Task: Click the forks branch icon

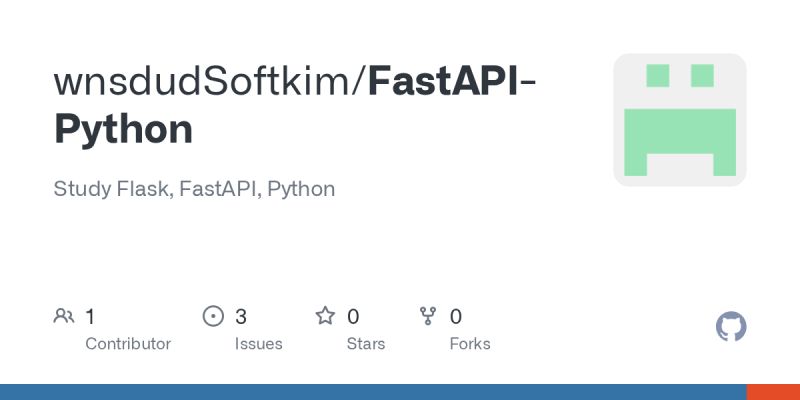Action: click(x=429, y=317)
